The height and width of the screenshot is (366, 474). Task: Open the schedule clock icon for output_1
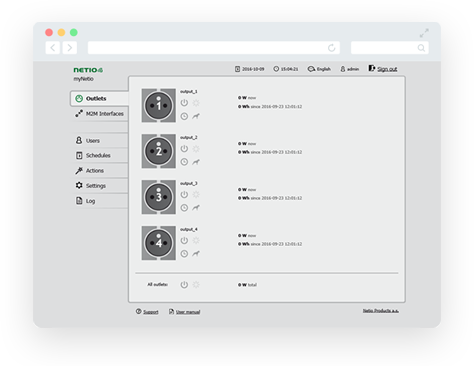184,116
